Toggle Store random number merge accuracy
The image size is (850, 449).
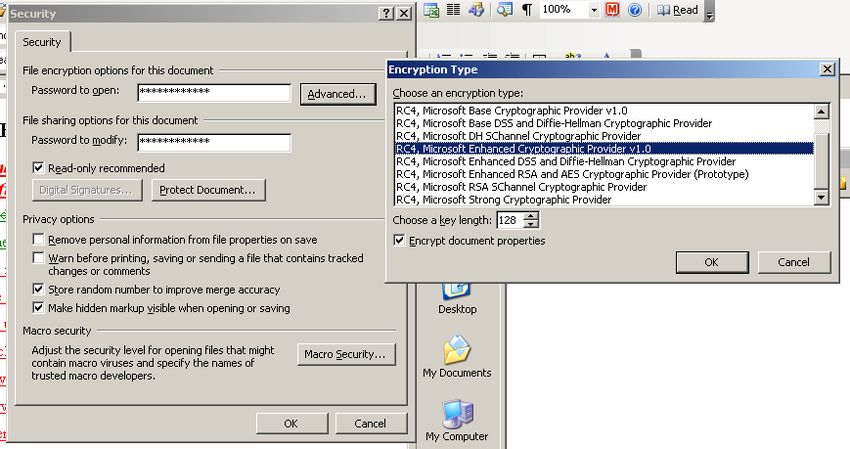tap(38, 289)
